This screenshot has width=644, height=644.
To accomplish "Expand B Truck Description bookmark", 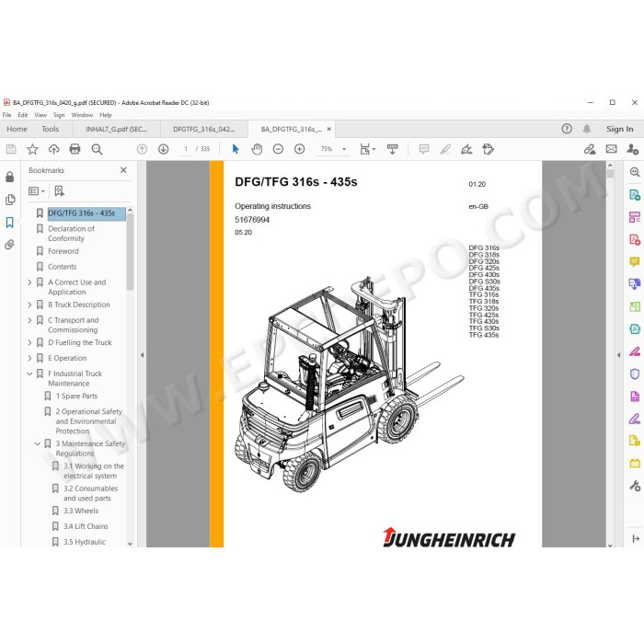I will point(29,305).
